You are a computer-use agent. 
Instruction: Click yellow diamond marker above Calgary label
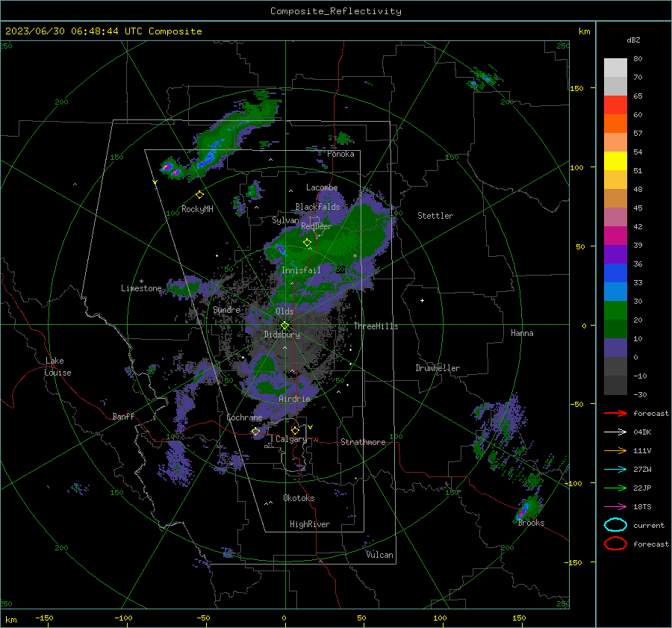coord(295,430)
